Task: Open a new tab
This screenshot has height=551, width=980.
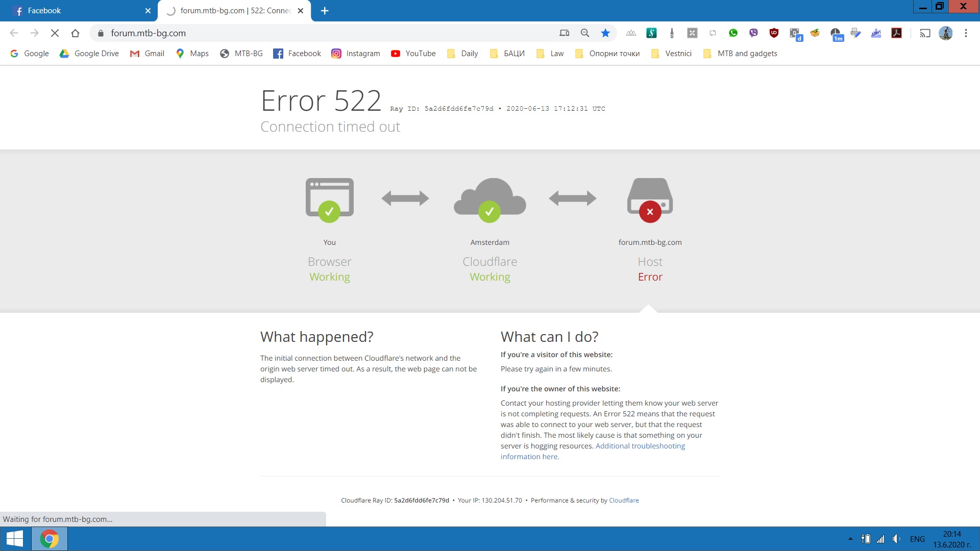Action: point(325,11)
